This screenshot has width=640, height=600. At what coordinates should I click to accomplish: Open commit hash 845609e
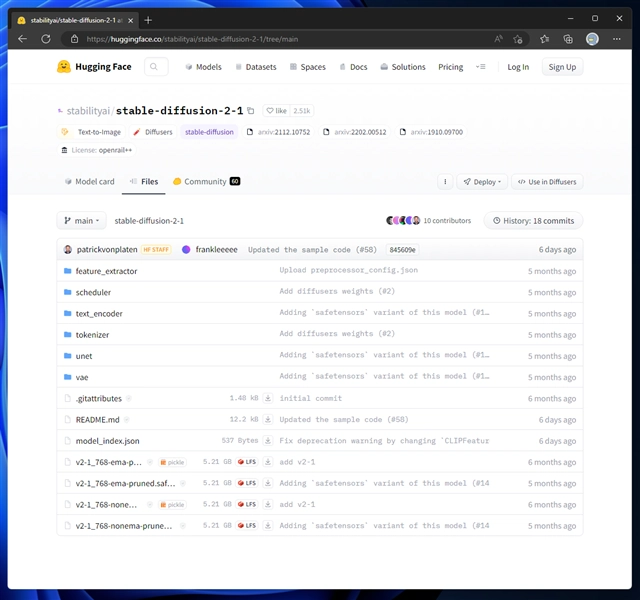(402, 249)
